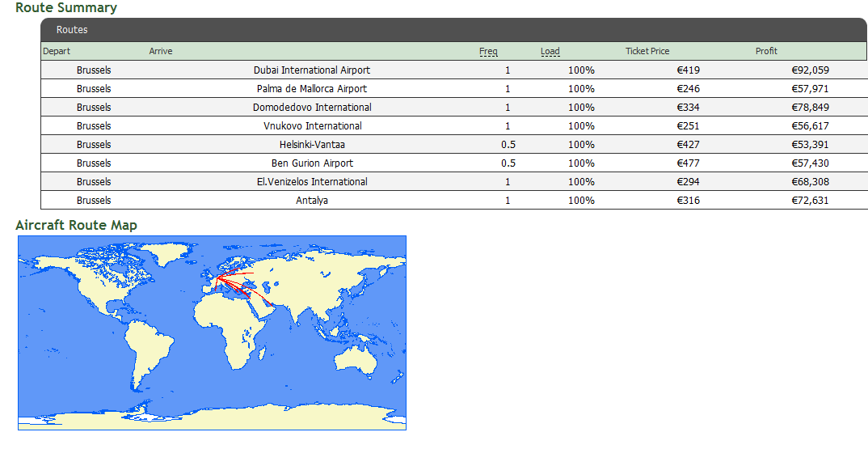Click the Freq column header
This screenshot has width=868, height=466.
click(488, 51)
